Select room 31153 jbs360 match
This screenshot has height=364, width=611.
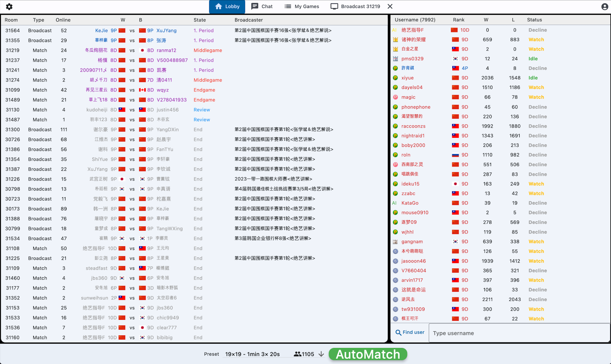pyautogui.click(x=194, y=308)
